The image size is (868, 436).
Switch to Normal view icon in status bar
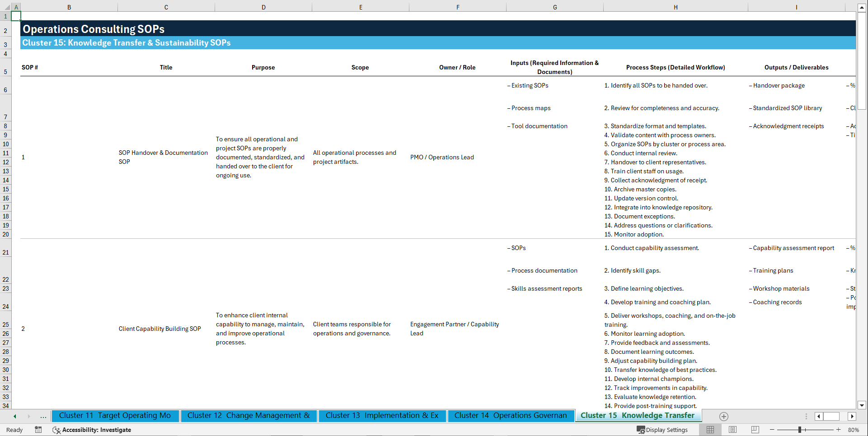point(710,430)
